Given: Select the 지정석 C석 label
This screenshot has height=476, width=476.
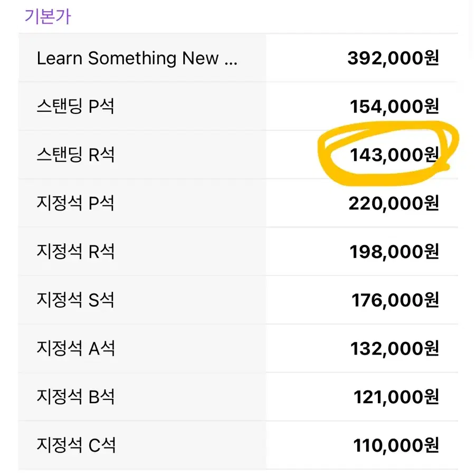Looking at the screenshot, I should (x=76, y=445).
